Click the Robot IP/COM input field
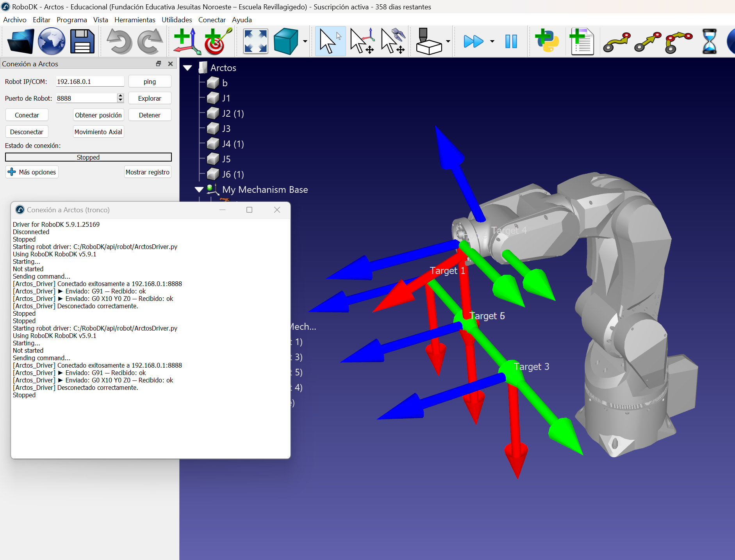This screenshot has height=560, width=735. [90, 82]
